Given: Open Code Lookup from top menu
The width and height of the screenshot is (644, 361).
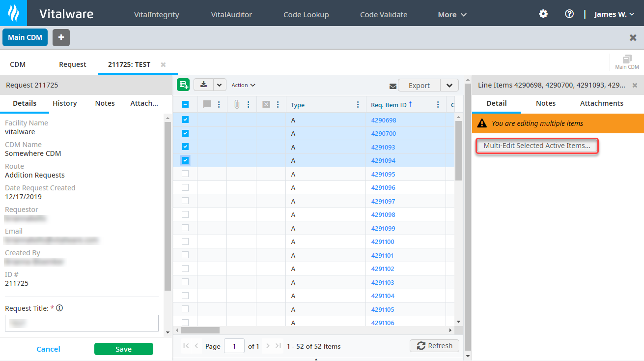Looking at the screenshot, I should [306, 15].
